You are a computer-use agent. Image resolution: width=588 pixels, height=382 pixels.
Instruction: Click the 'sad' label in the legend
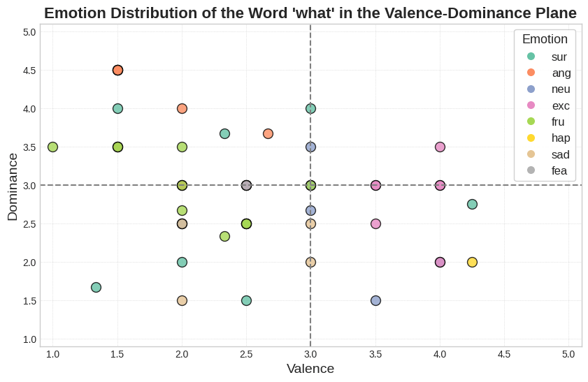pyautogui.click(x=560, y=154)
